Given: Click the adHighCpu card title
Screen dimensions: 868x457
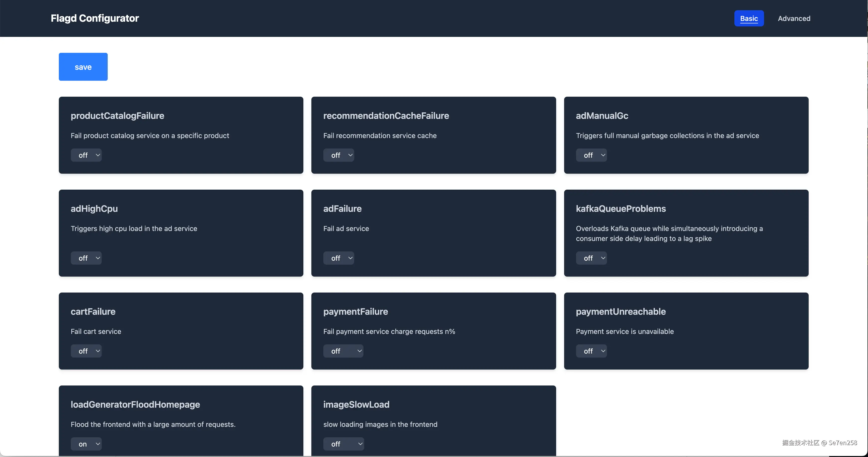Looking at the screenshot, I should tap(94, 209).
